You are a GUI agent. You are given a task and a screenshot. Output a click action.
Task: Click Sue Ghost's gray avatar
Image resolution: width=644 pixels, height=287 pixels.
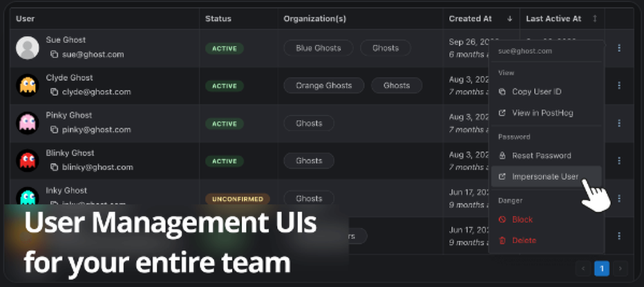(x=28, y=48)
